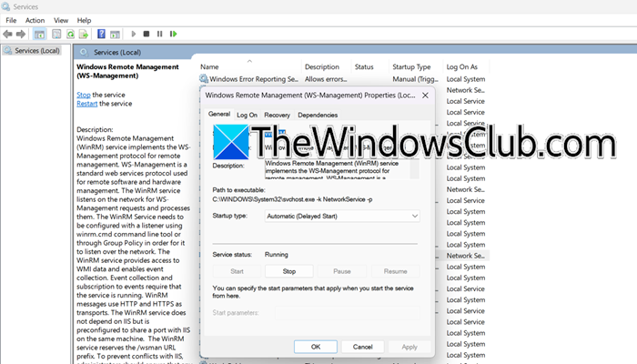Open the Help menu
This screenshot has width=637, height=364.
(x=84, y=20)
